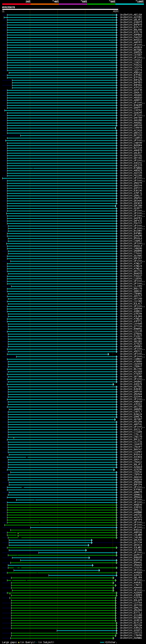The width and height of the screenshot is (146, 644).
Task: Select the UniRef100_Q4MYU6 label
Action: coord(131,392)
